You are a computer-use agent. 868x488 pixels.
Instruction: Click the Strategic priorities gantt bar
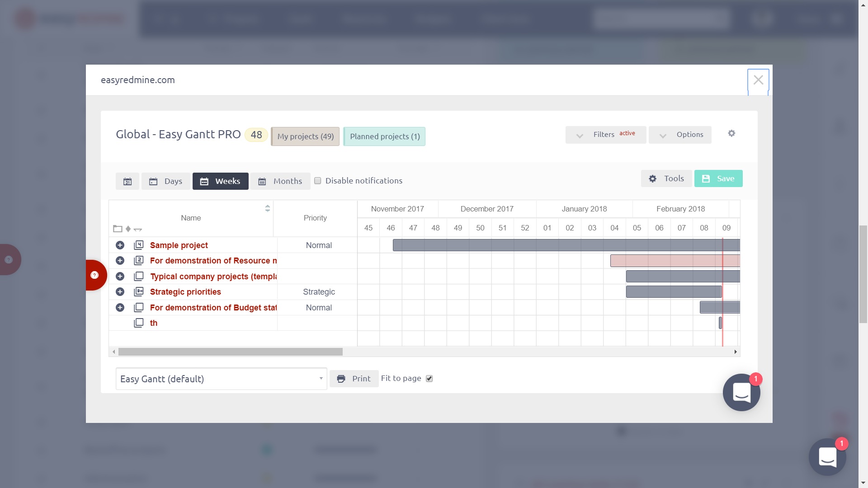[674, 292]
